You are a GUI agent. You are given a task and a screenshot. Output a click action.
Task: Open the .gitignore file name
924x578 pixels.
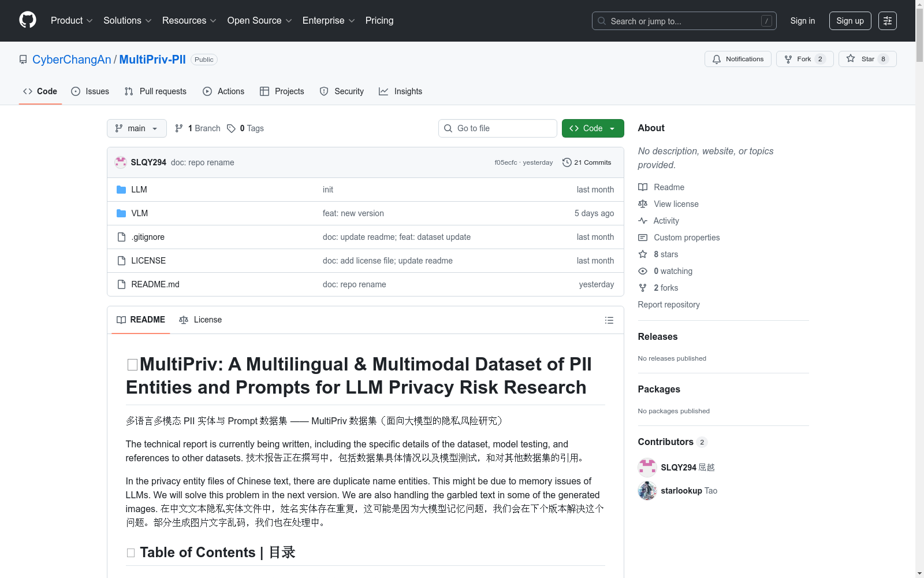point(148,237)
